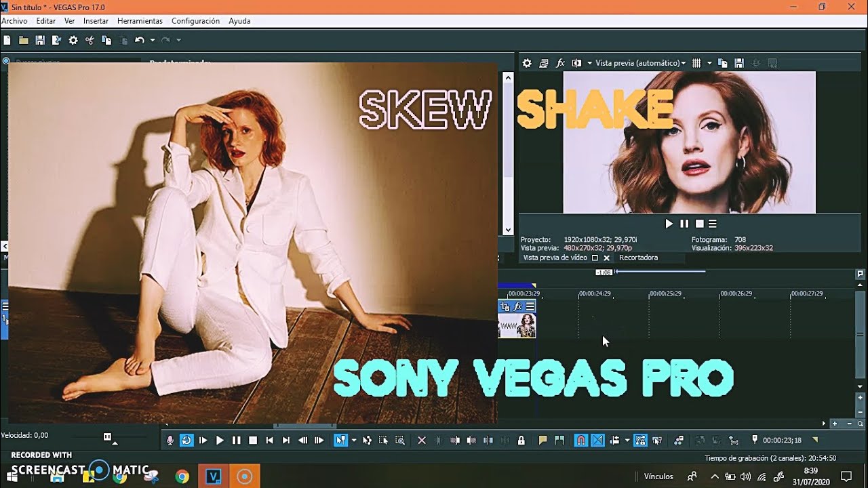Viewport: 868px width, 488px height.
Task: Toggle snapping magnet button
Action: (x=580, y=441)
